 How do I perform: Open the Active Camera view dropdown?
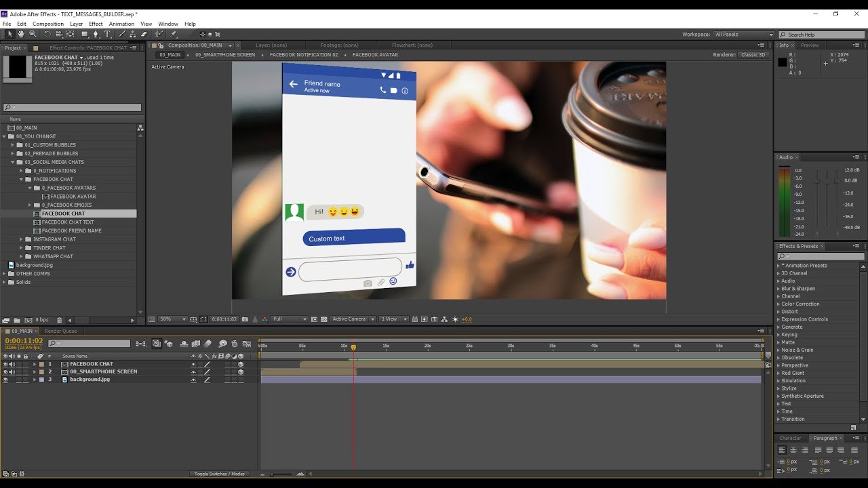click(353, 319)
